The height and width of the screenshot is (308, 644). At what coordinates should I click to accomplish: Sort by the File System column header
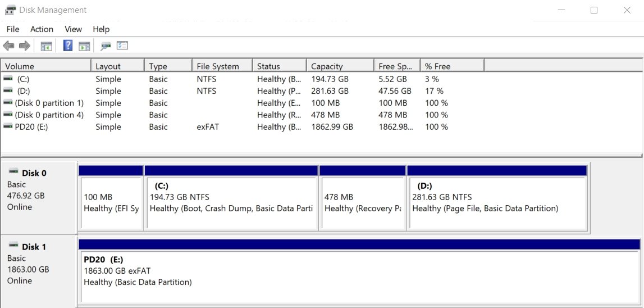(222, 66)
